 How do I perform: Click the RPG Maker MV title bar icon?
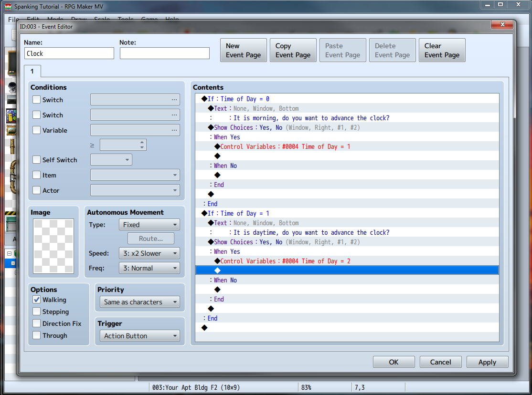click(8, 7)
